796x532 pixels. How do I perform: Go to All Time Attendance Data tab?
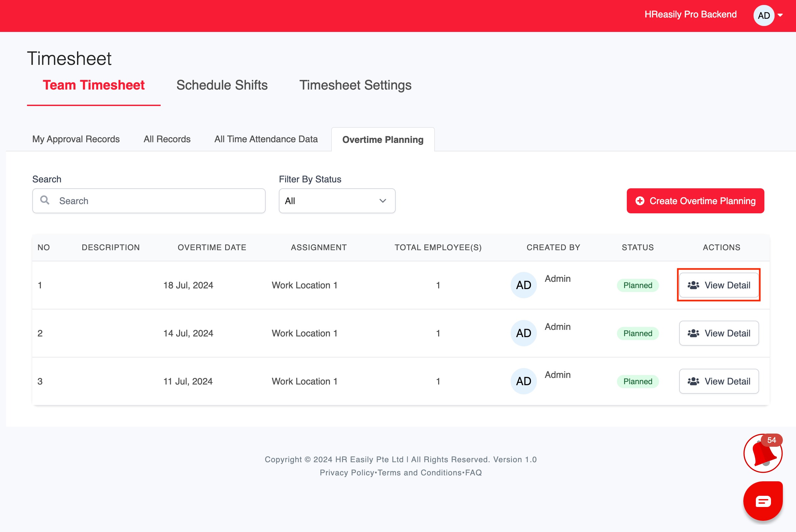point(266,139)
